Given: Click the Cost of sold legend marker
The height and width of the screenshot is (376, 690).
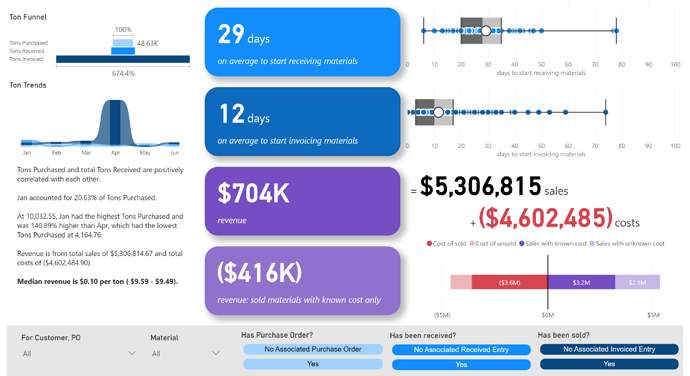Looking at the screenshot, I should (x=429, y=243).
